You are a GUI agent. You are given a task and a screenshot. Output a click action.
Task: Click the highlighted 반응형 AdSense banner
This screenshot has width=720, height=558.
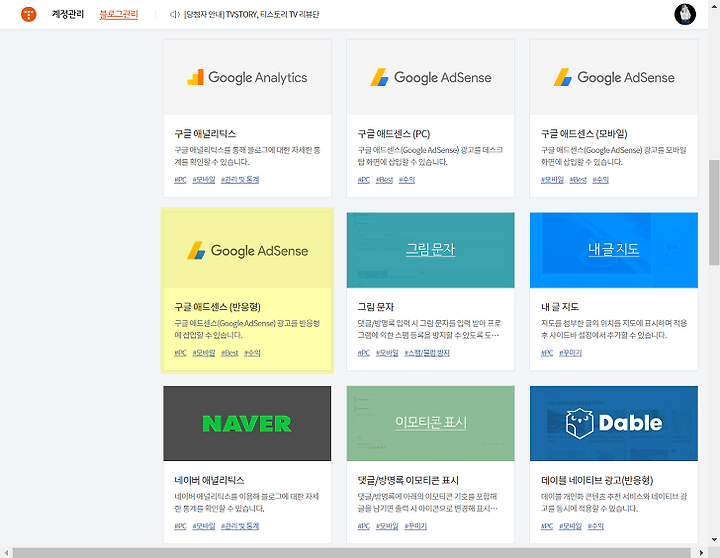pos(247,250)
